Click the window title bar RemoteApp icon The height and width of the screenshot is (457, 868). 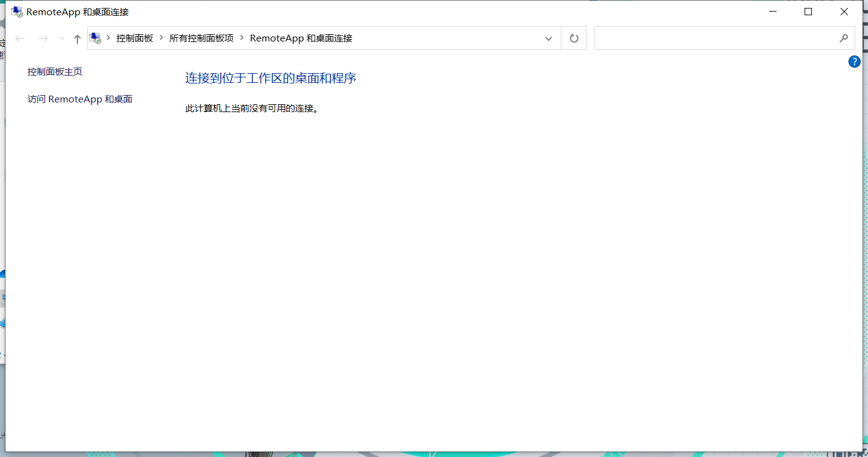(17, 12)
